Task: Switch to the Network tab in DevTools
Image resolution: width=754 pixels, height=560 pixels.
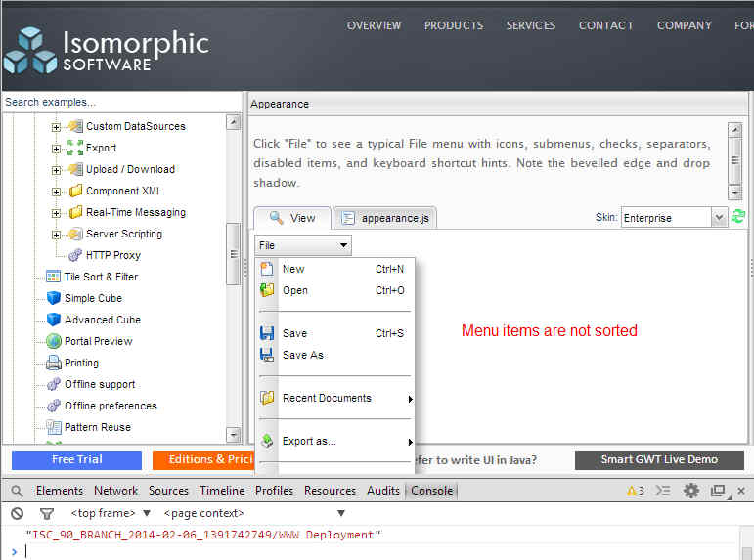Action: pos(116,491)
